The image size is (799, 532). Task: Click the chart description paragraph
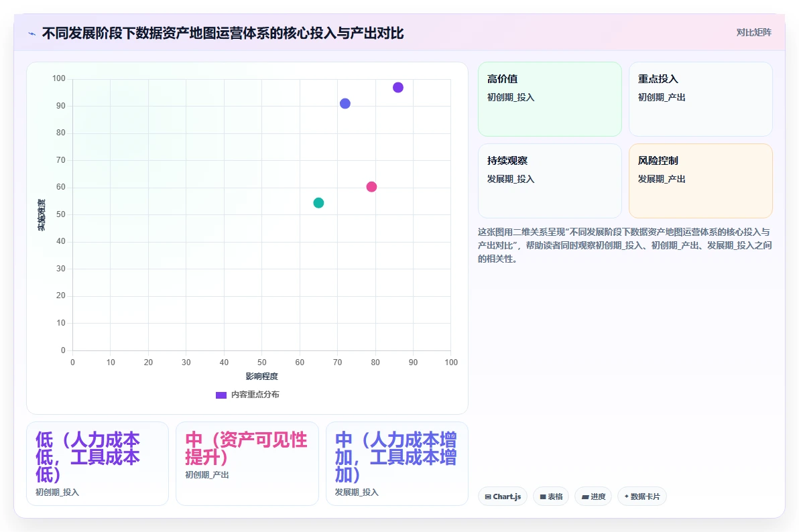click(625, 245)
